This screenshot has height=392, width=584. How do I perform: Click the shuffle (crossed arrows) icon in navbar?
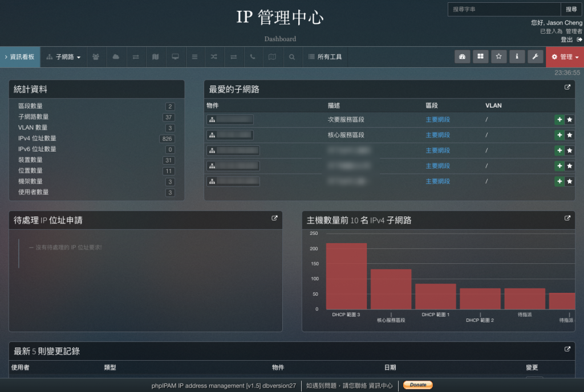(x=214, y=57)
